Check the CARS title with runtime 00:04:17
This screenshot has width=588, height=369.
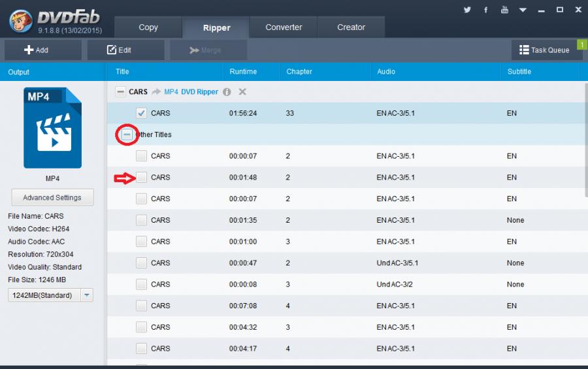(x=141, y=348)
